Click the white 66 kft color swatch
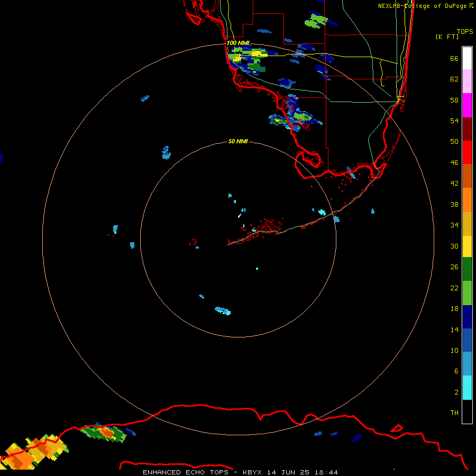Image resolution: width=476 pixels, height=476 pixels. [467, 58]
